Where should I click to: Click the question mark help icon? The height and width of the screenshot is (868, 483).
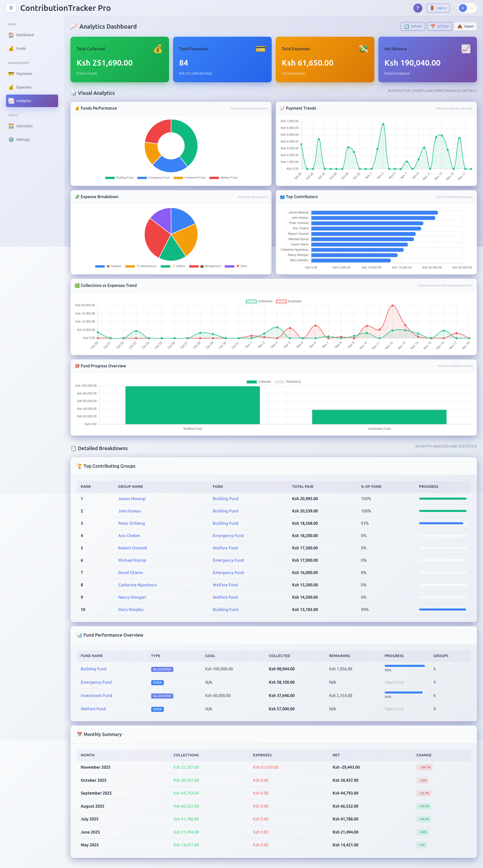click(418, 8)
